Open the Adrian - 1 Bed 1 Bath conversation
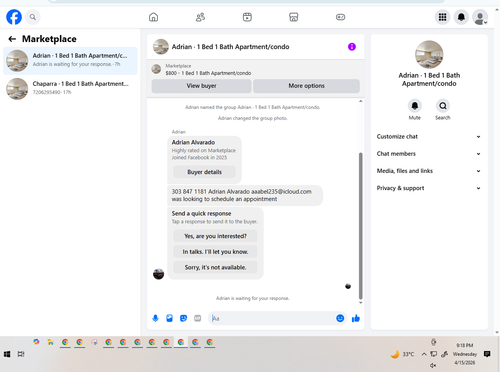The width and height of the screenshot is (500, 372). (x=70, y=61)
